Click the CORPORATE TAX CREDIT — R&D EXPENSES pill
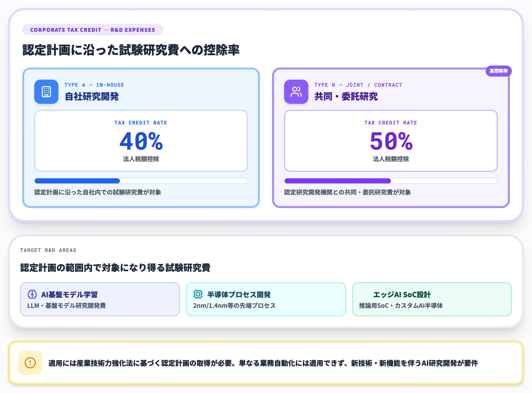532x393 pixels. point(93,30)
